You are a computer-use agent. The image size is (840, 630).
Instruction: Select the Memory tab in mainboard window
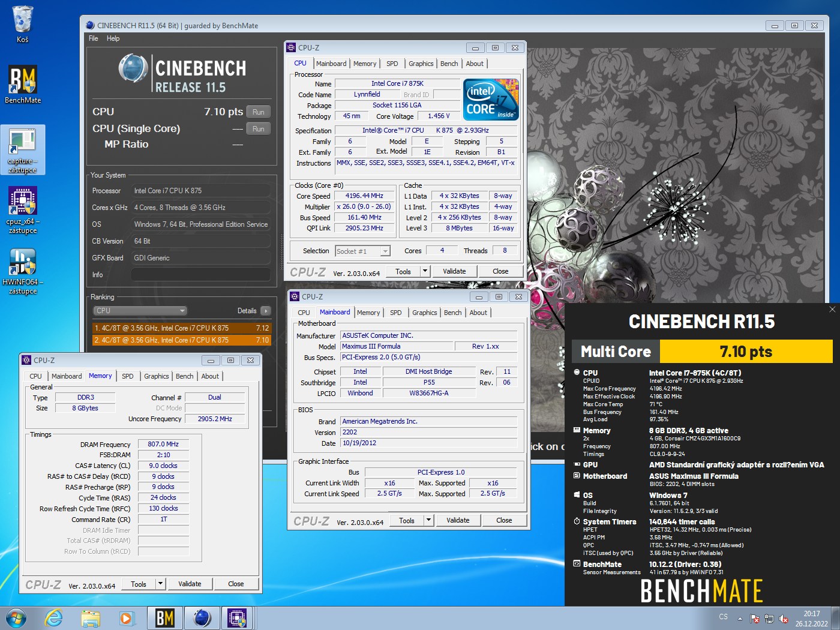pyautogui.click(x=368, y=313)
